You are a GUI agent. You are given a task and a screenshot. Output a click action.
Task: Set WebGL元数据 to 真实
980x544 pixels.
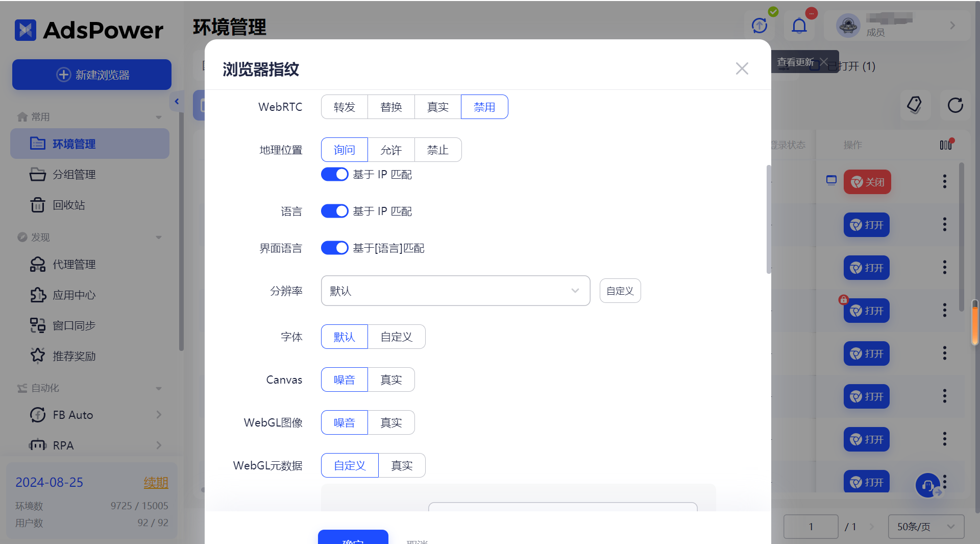(x=402, y=465)
